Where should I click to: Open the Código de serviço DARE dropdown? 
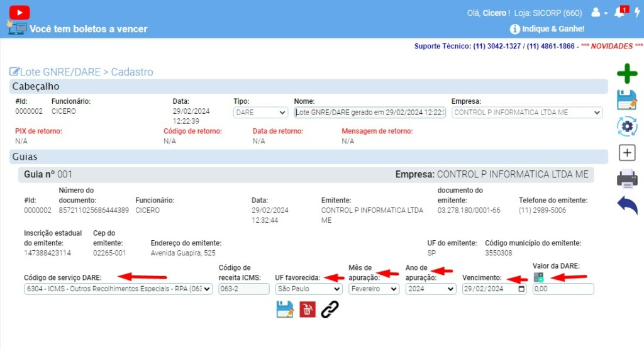[118, 289]
